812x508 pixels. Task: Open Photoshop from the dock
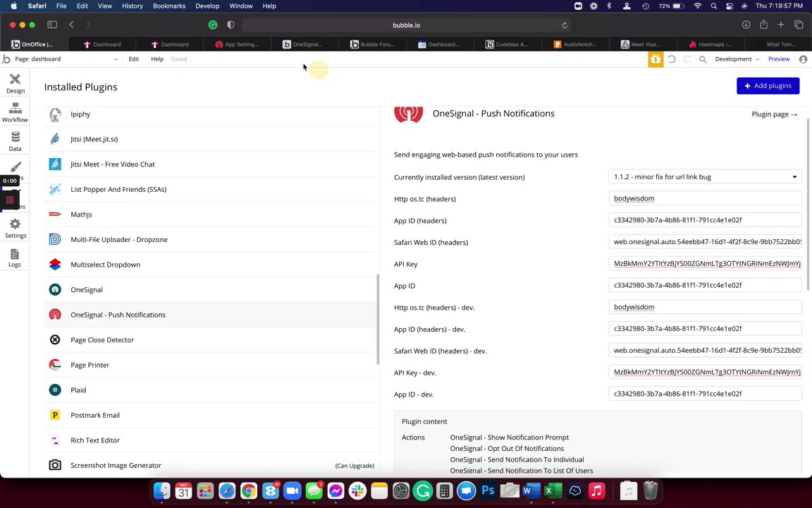488,490
